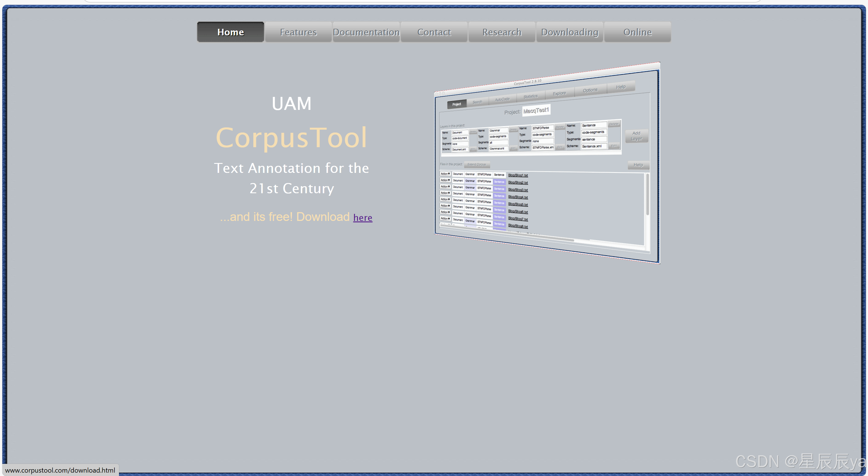Screen dimensions: 868x476
Task: Click the Project name field showing MacqTest1
Action: click(536, 110)
